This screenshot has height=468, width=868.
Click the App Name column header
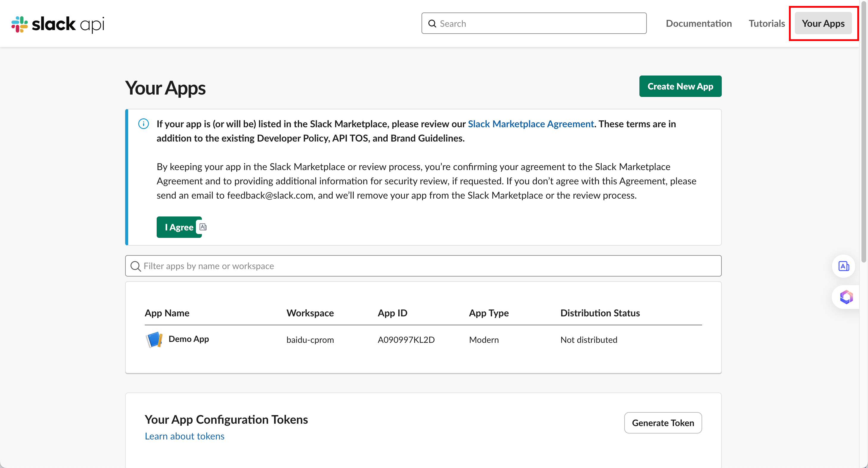(167, 313)
